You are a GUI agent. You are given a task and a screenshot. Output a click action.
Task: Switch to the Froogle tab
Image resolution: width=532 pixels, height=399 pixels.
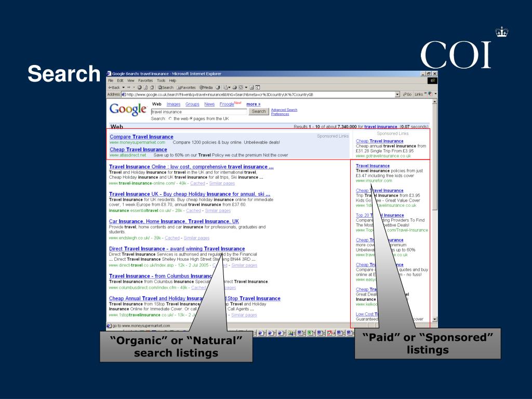tap(227, 104)
